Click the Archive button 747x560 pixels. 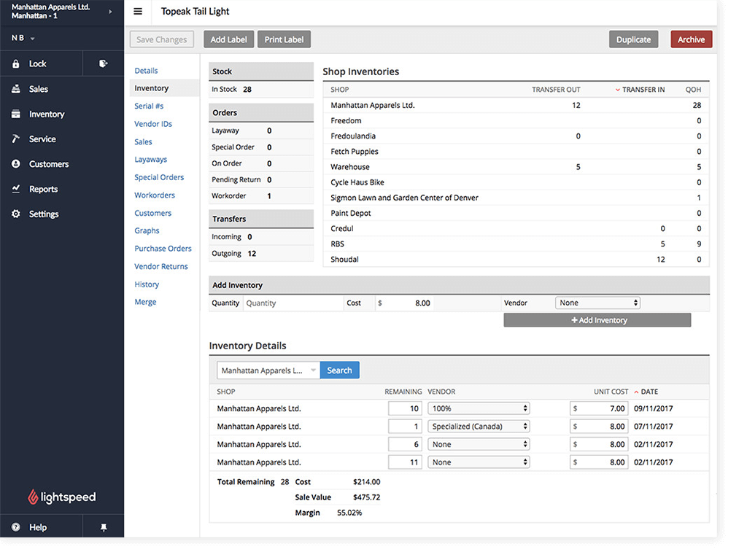[x=691, y=39]
